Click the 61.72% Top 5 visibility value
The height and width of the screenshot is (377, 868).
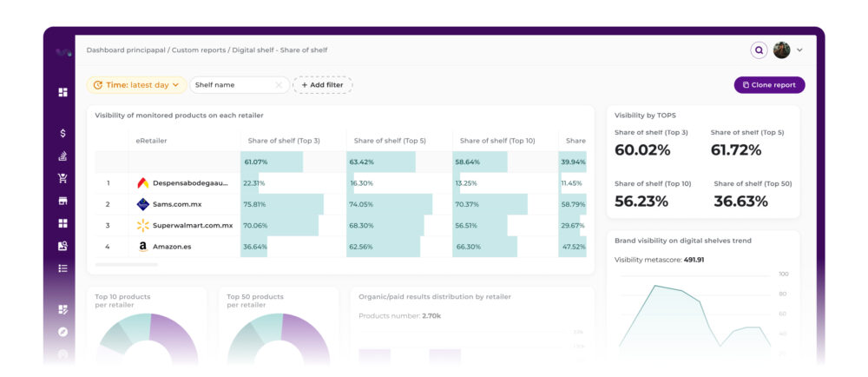click(736, 150)
